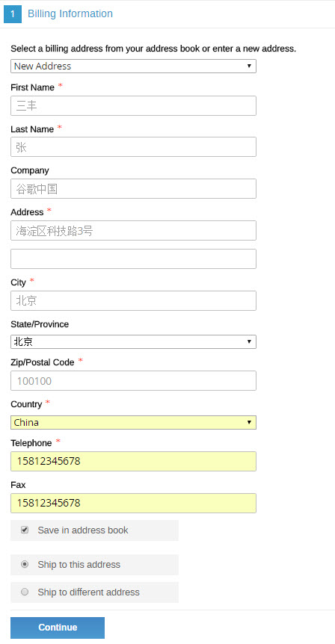
Task: Click the Zip/Postal Code field
Action: point(133,381)
